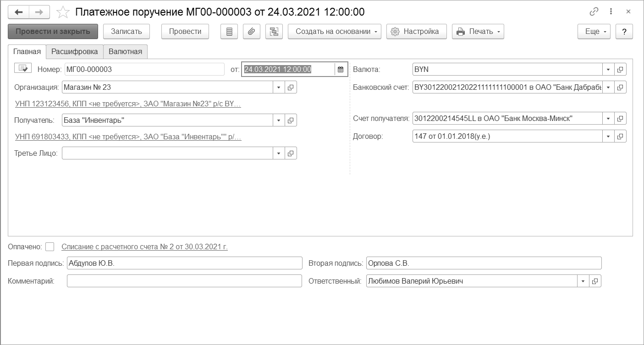Click Организация field Магазин № 23
Screen dimensions: 644x345
point(168,87)
